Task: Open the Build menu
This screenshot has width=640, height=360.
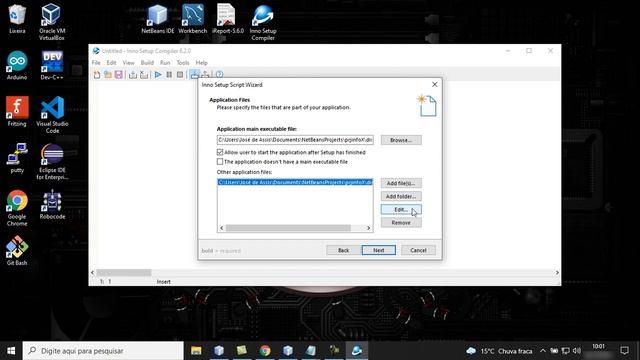Action: [x=147, y=63]
